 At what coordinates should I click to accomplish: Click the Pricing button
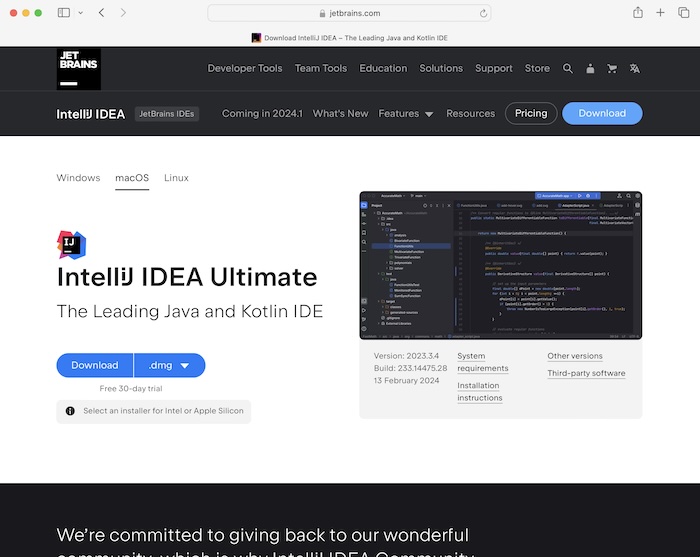531,113
